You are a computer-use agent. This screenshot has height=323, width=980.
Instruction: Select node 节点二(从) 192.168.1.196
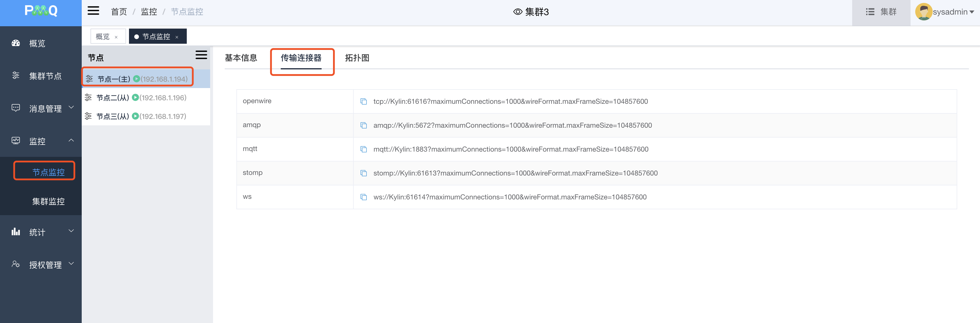pos(141,98)
